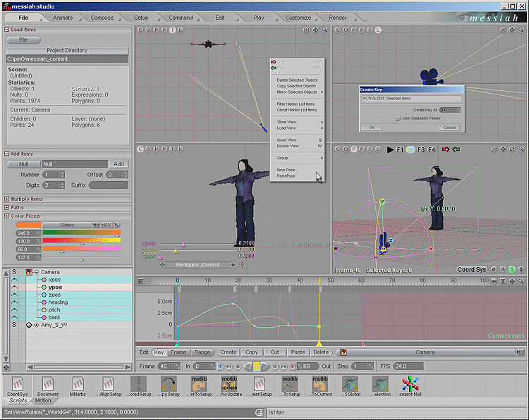Click the Project Directory button
Image resolution: width=529 pixels, height=420 pixels.
[67, 50]
